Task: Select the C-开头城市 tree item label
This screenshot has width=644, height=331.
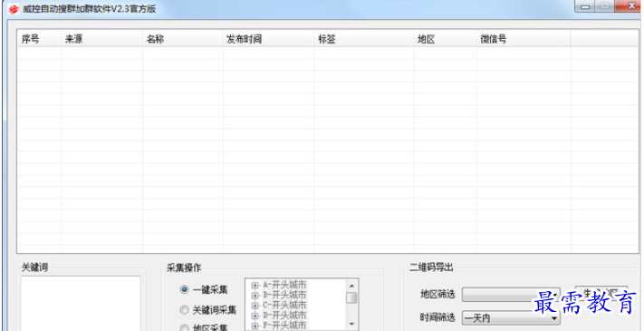Action: (284, 305)
